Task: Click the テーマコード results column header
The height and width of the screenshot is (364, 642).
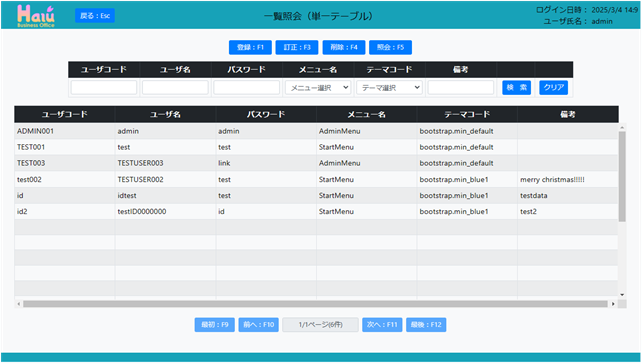Action: pyautogui.click(x=467, y=114)
